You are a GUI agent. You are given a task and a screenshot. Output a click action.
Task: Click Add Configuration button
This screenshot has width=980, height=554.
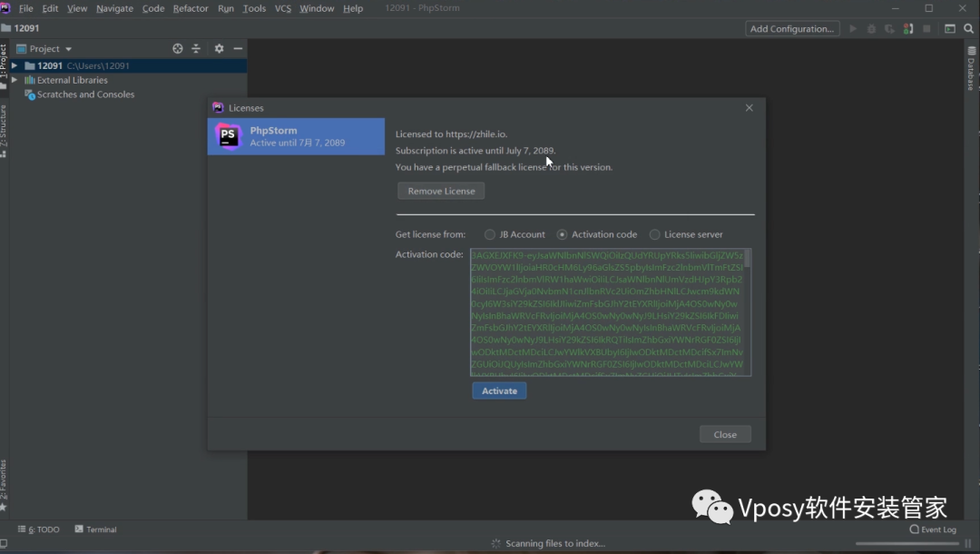point(792,29)
